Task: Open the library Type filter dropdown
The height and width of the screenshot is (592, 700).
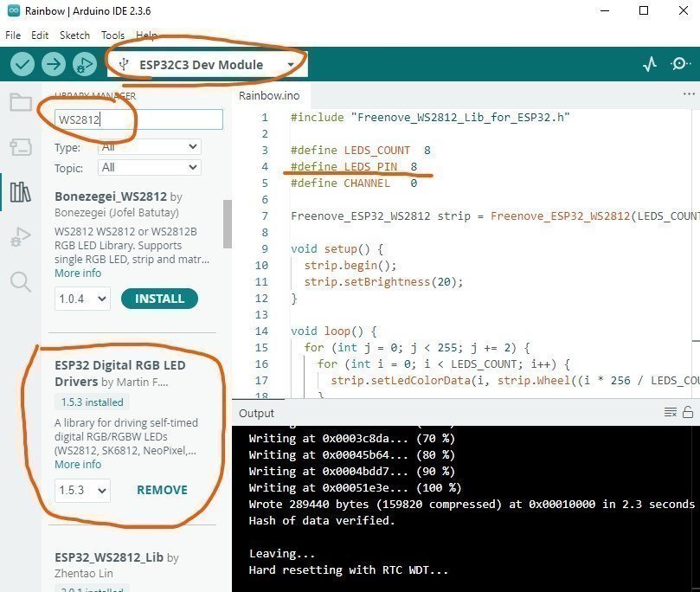Action: click(x=149, y=148)
